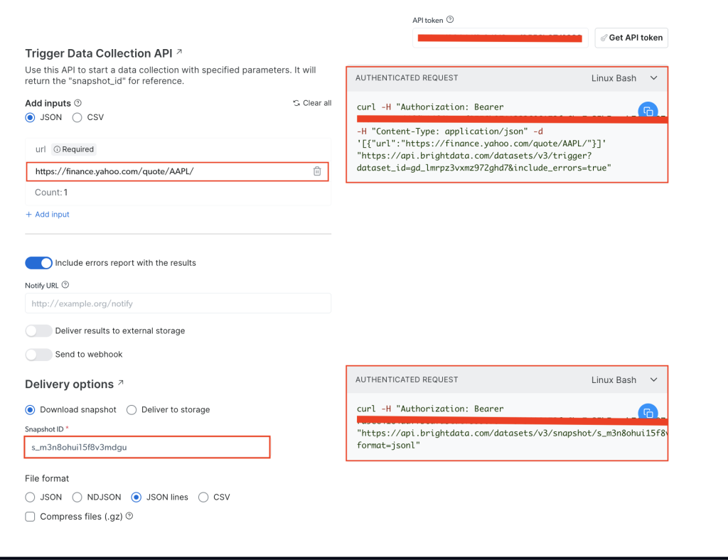Viewport: 728px width, 560px height.
Task: Enable the Send to webhook switch
Action: [x=39, y=355]
